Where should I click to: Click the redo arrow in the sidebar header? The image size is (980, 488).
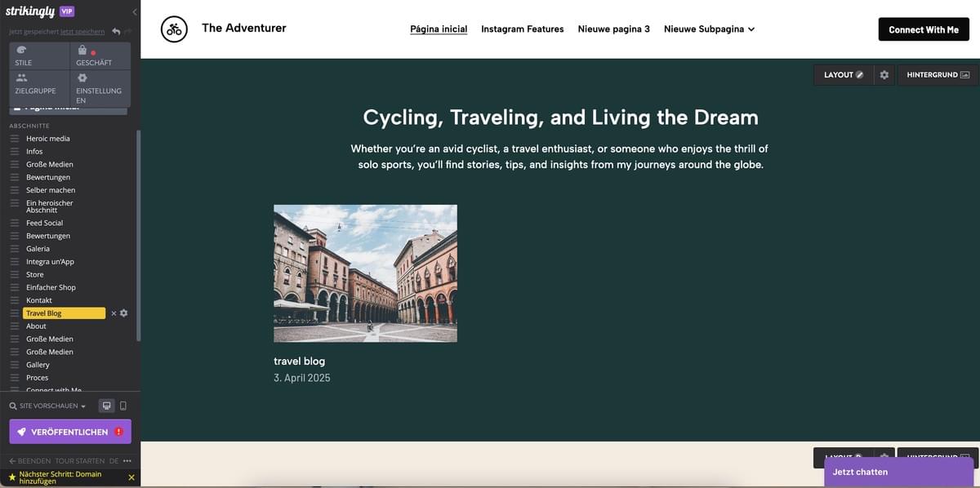point(128,32)
